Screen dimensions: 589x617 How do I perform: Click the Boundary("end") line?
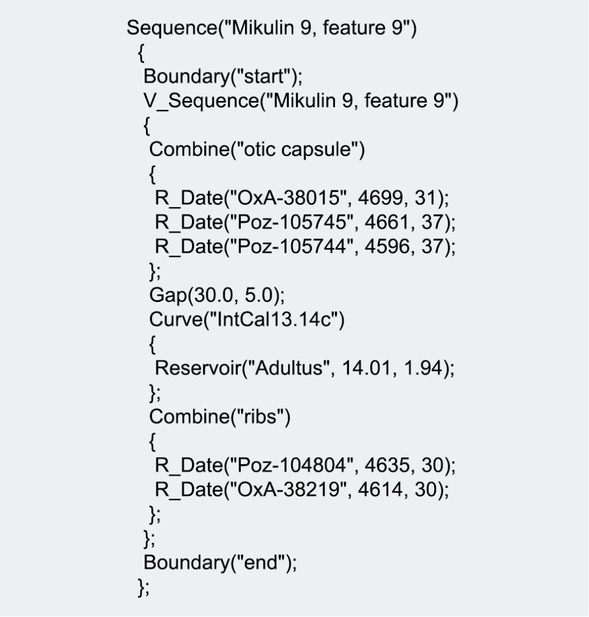220,563
